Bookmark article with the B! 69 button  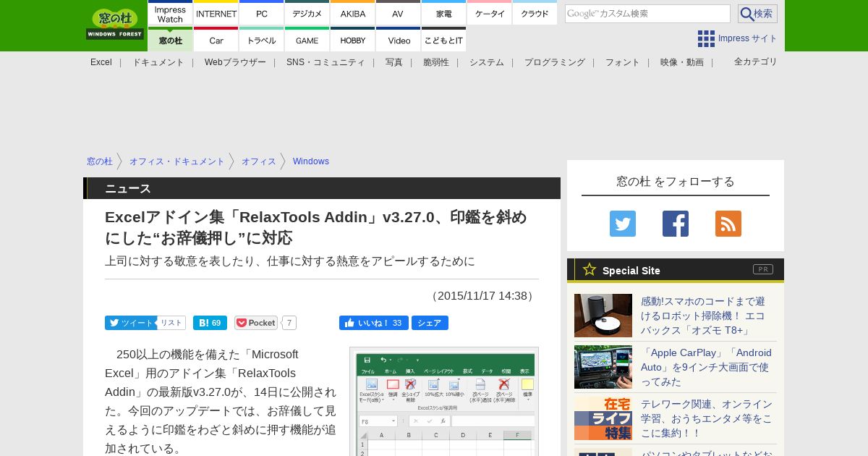pyautogui.click(x=210, y=323)
